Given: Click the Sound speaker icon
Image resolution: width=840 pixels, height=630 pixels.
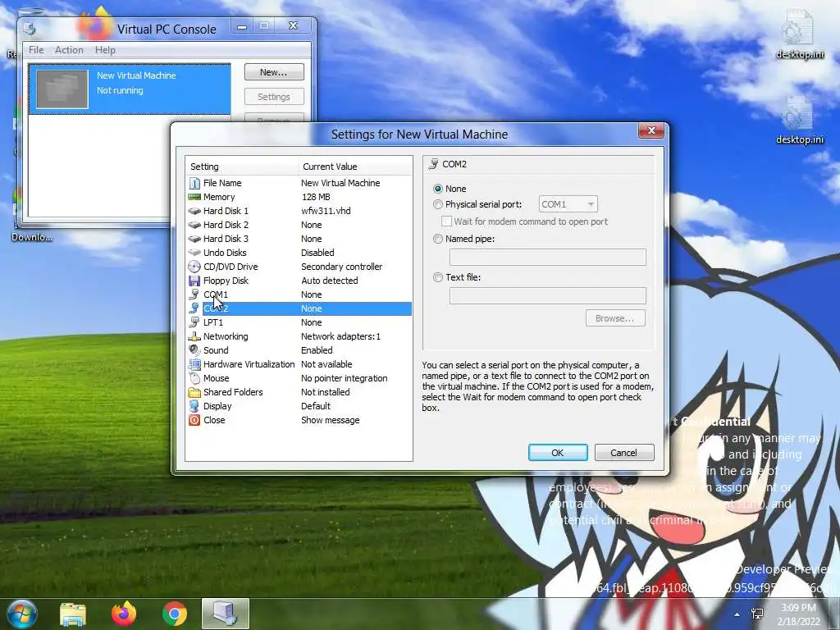Looking at the screenshot, I should tap(194, 350).
